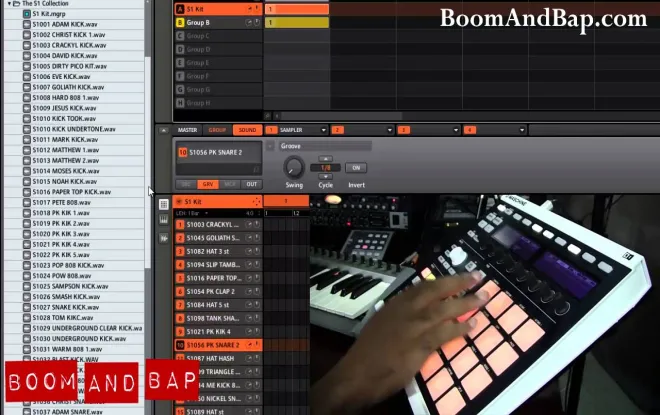
Task: Open the OUT page tab
Action: pyautogui.click(x=252, y=184)
